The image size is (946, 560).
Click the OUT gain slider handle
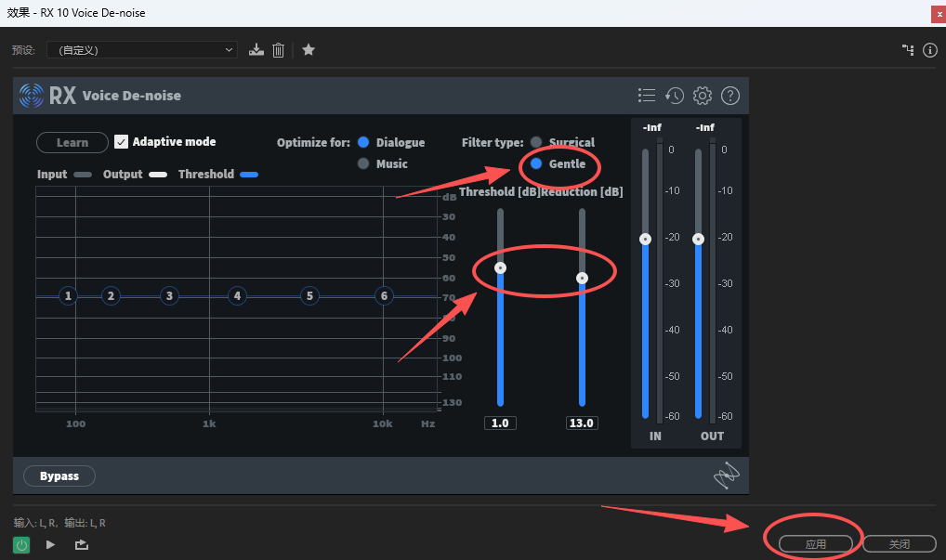point(698,240)
